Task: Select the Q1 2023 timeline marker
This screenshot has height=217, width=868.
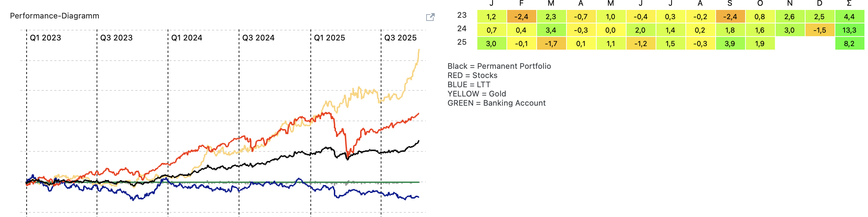Action: click(45, 38)
